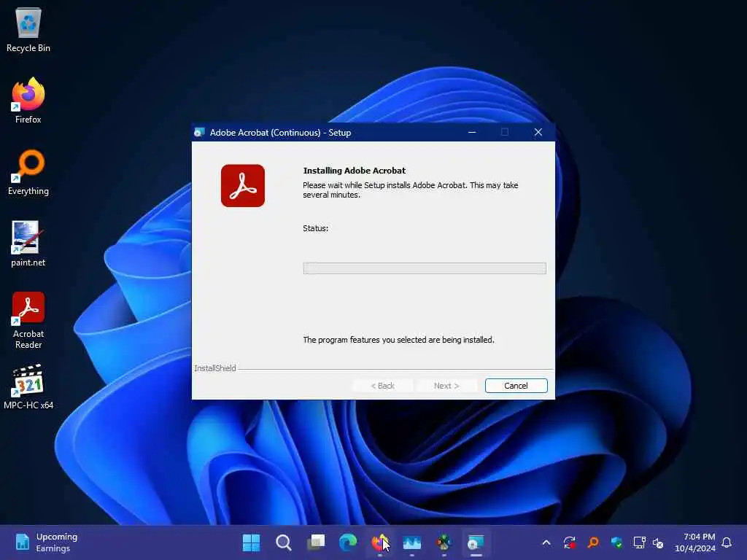747x560 pixels.
Task: Select the Firefox desktop shortcut
Action: pyautogui.click(x=28, y=101)
